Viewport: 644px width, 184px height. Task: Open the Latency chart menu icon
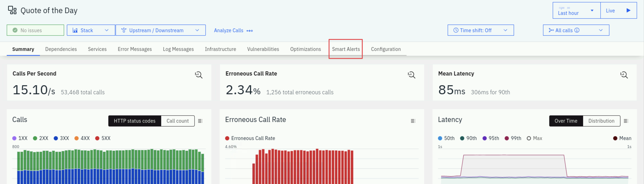click(626, 121)
